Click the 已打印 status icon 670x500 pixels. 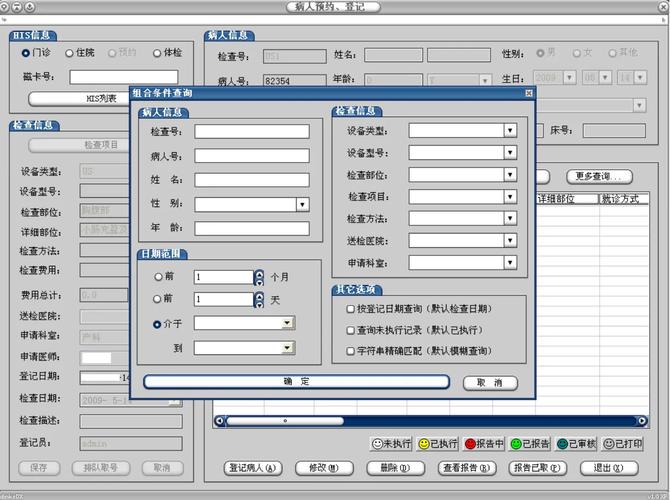(622, 444)
